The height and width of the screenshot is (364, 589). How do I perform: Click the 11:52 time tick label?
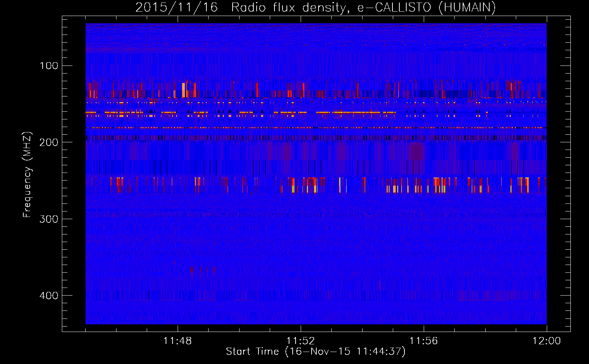tap(301, 341)
